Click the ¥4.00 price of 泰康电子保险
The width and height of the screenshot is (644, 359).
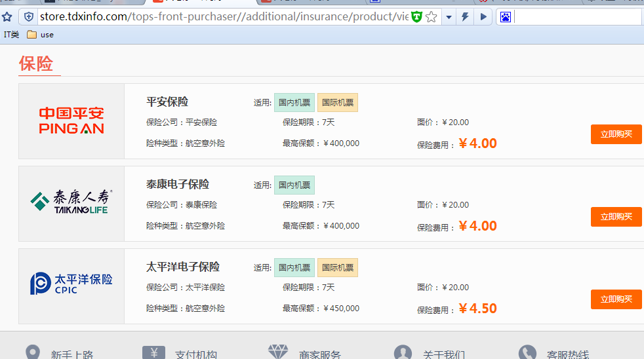click(x=477, y=225)
